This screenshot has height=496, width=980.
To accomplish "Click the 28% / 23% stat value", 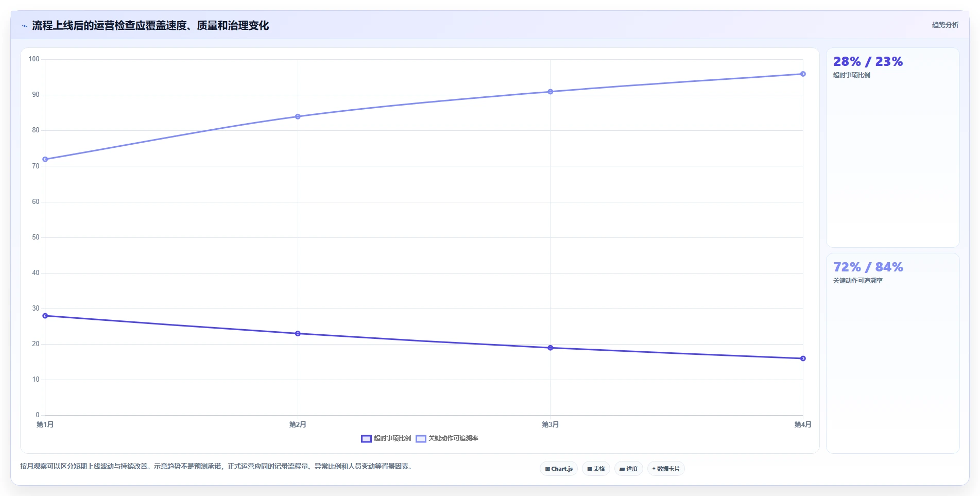I will coord(868,62).
